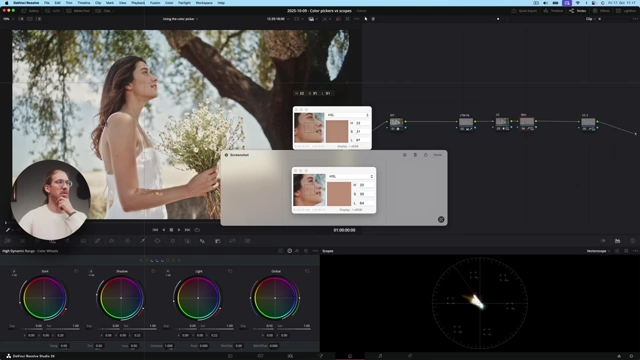640x360 pixels.
Task: Open the Camera Raw palette icon
Action: point(7,241)
